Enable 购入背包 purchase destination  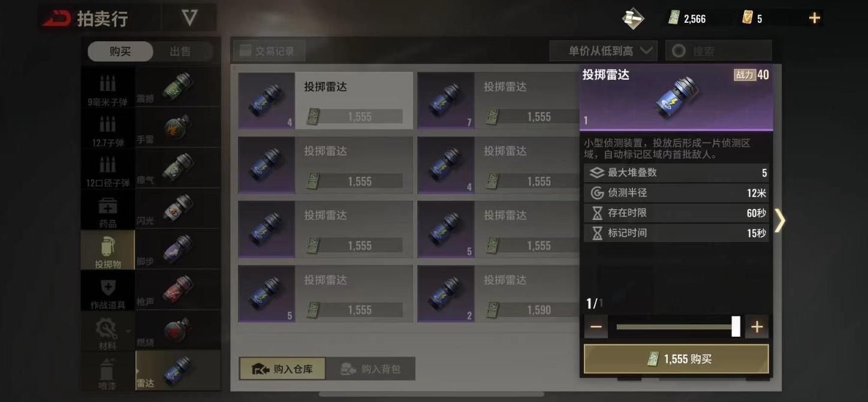coord(370,369)
